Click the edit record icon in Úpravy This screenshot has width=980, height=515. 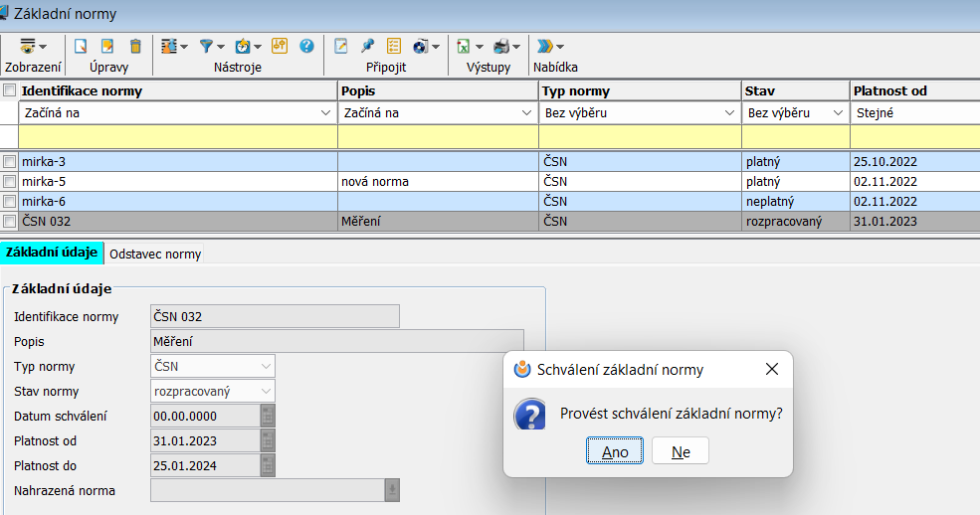click(107, 46)
